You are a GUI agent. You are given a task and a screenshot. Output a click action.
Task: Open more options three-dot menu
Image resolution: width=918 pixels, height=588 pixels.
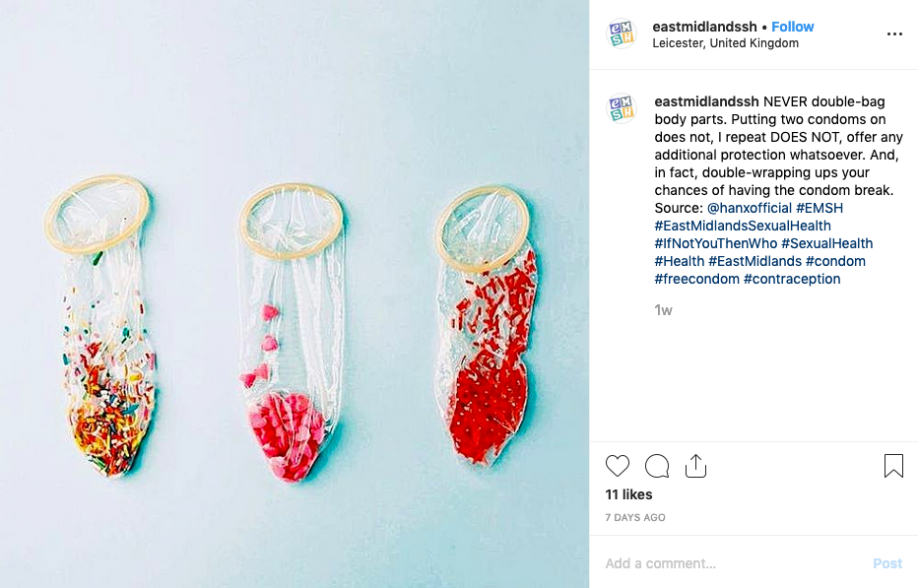click(894, 33)
